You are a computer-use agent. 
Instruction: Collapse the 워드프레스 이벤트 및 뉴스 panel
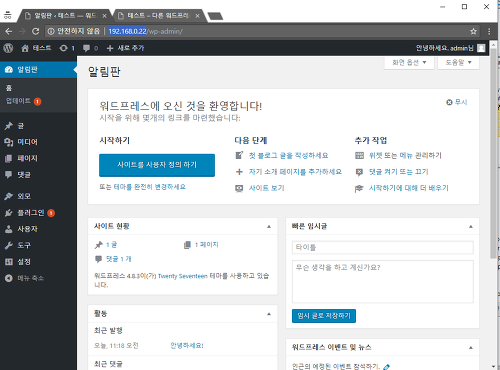[471, 348]
